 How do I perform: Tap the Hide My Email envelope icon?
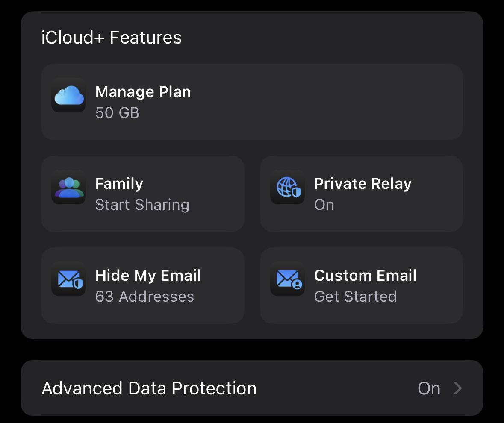[68, 279]
